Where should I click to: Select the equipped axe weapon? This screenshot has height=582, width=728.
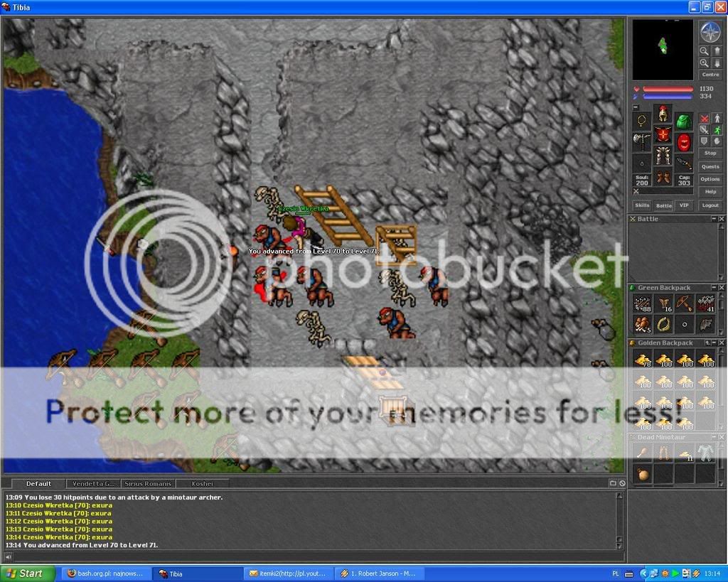642,142
